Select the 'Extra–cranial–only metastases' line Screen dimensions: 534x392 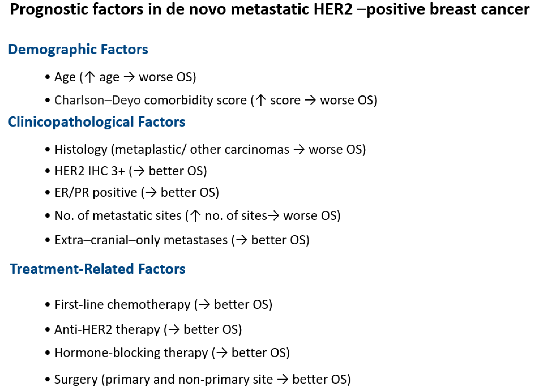point(182,240)
